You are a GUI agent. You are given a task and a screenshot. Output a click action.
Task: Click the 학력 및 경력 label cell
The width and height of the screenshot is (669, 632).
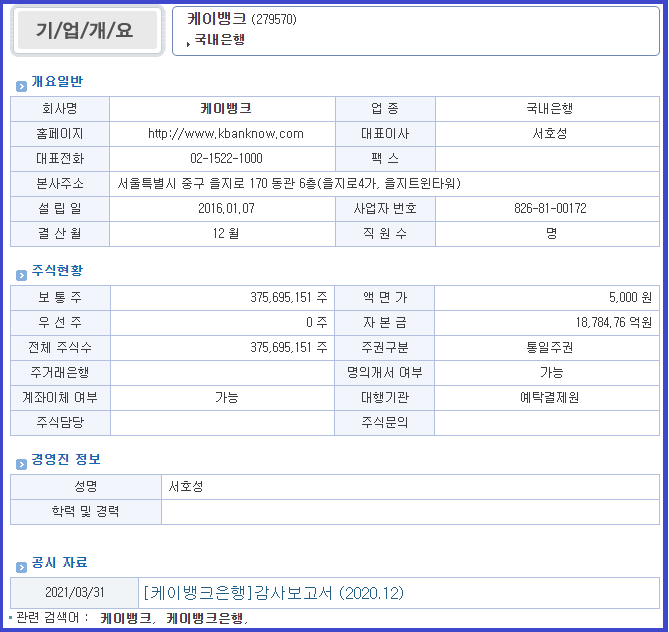click(86, 512)
